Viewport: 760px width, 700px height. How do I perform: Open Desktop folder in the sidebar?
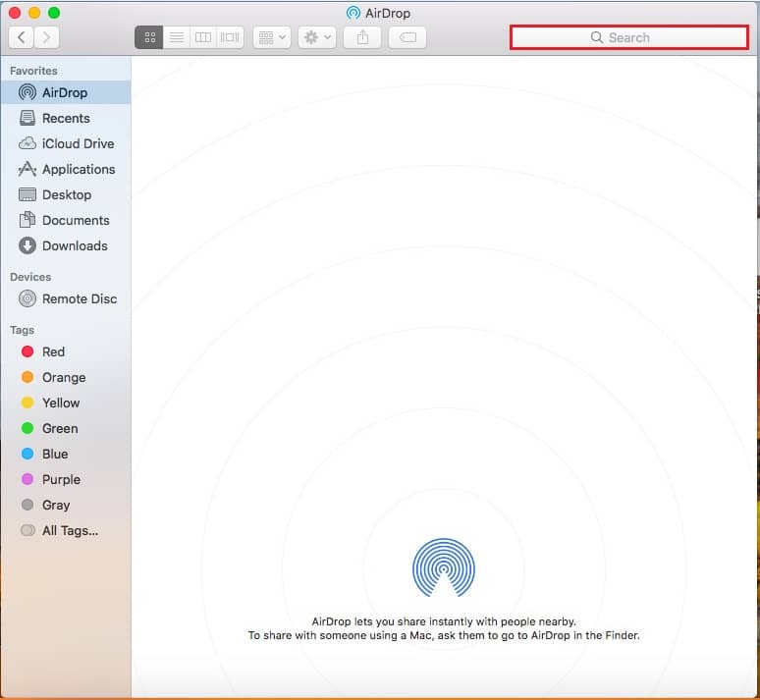click(x=66, y=194)
